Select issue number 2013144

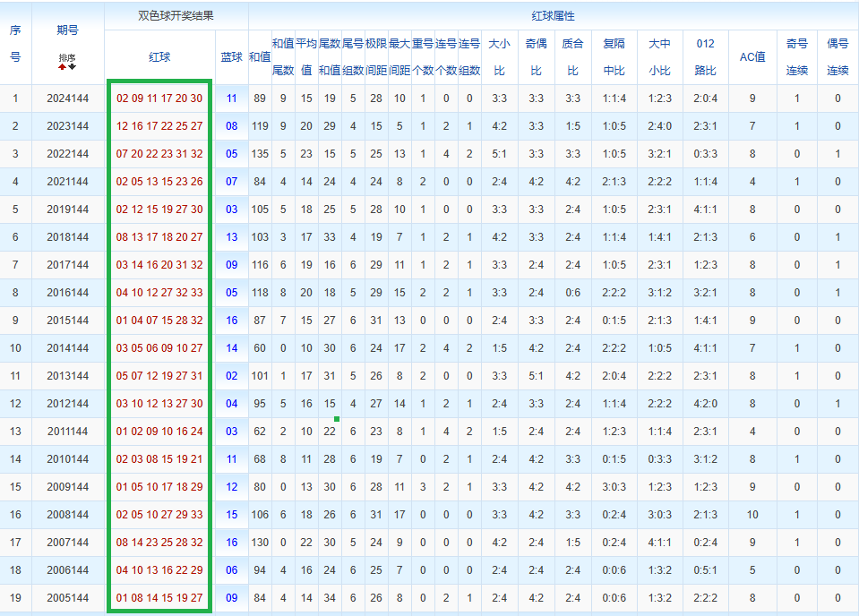point(67,376)
